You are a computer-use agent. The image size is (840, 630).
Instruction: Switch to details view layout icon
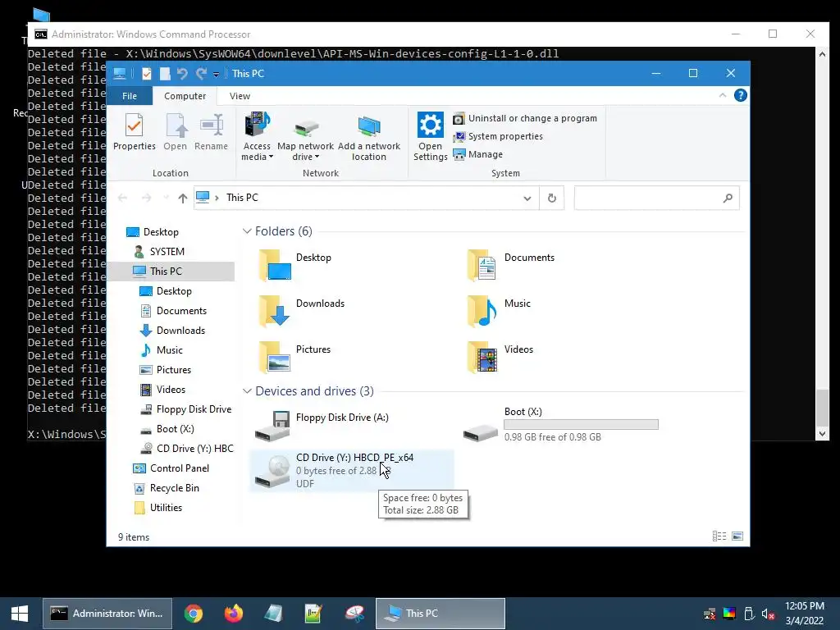(719, 536)
